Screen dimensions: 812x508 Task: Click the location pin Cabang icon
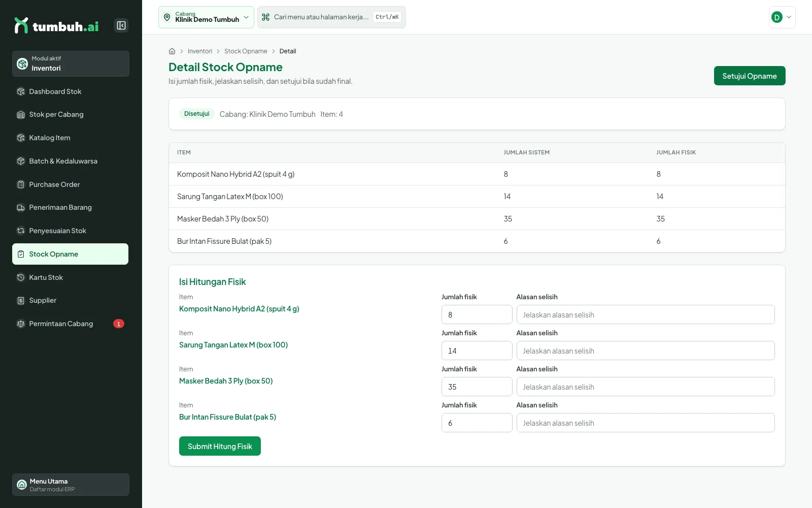pyautogui.click(x=167, y=17)
